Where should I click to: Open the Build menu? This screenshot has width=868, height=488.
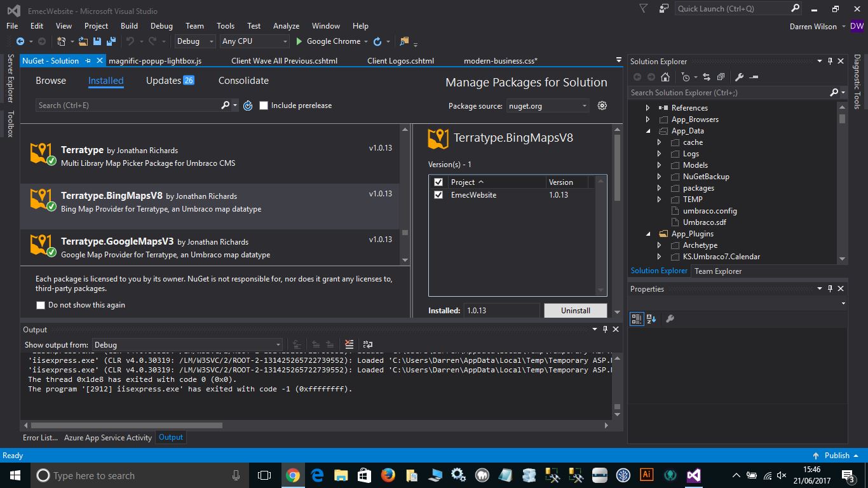[x=129, y=26]
